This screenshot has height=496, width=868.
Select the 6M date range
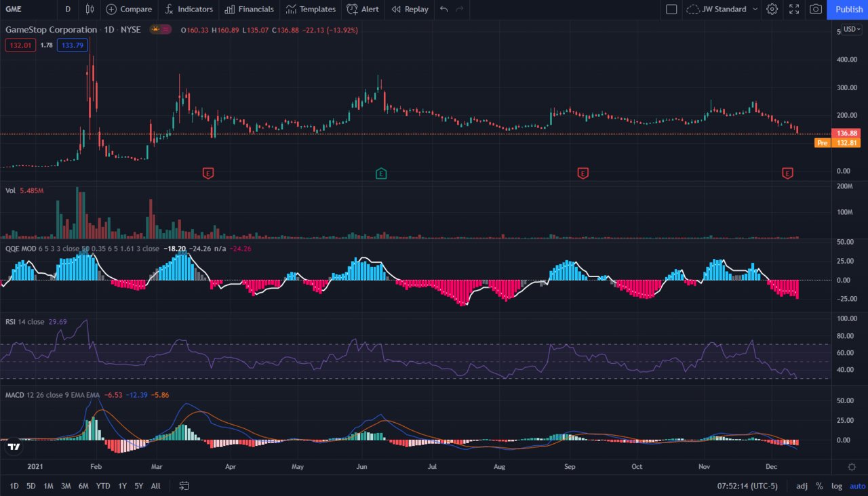[83, 486]
